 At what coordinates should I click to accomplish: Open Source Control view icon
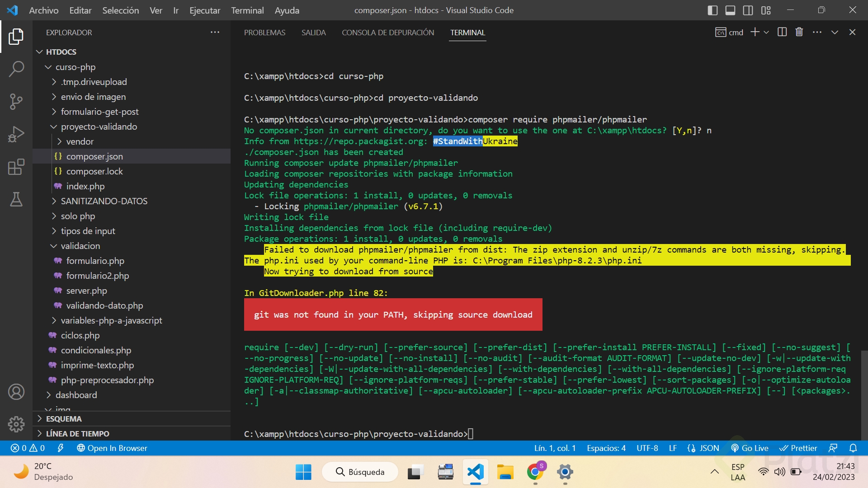16,102
